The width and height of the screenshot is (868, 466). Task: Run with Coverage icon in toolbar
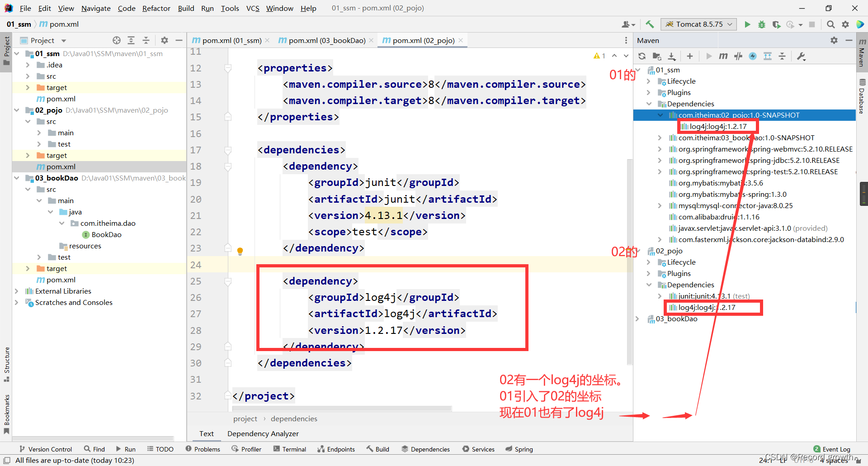(x=776, y=24)
